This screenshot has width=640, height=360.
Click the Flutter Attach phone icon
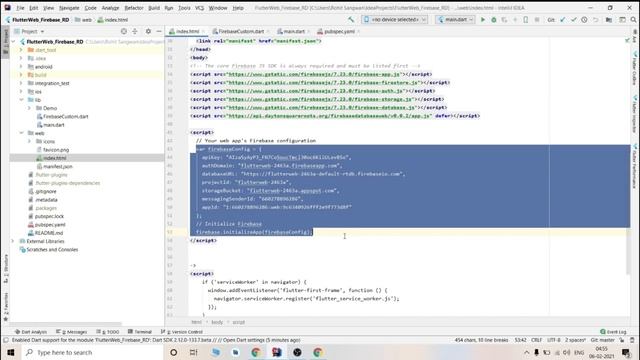tap(526, 20)
